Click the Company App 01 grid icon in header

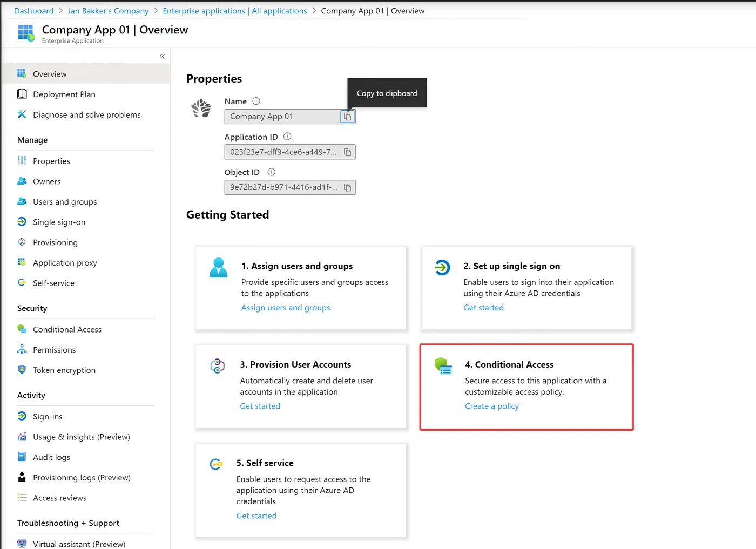pyautogui.click(x=26, y=33)
